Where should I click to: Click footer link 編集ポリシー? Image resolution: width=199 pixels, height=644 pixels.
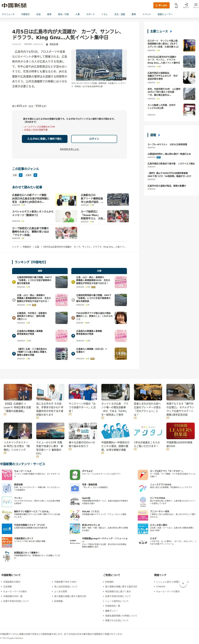(x=111, y=611)
